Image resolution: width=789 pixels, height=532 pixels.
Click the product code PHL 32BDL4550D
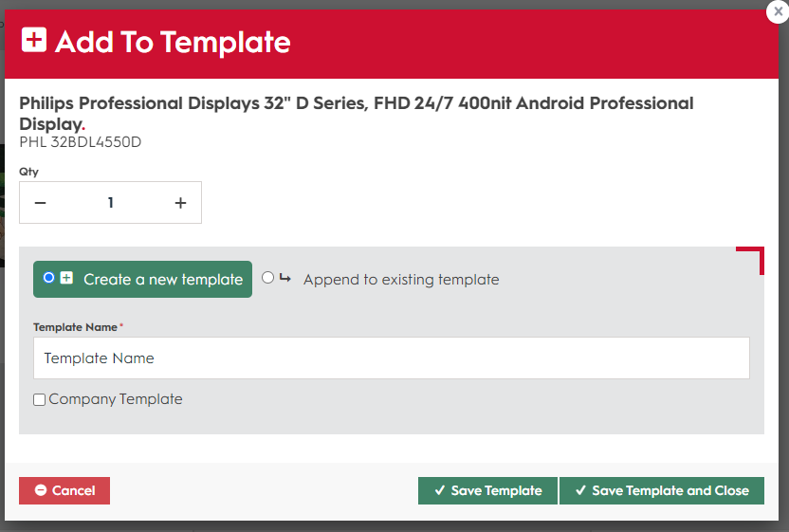coord(81,142)
